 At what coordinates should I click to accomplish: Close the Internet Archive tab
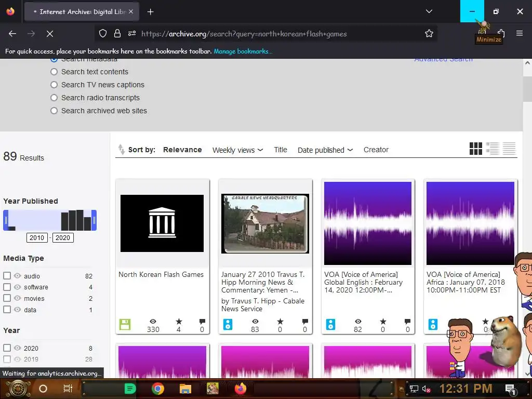pos(131,11)
